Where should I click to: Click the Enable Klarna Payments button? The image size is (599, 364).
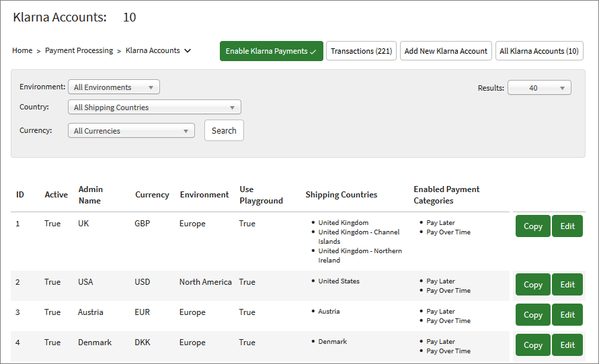coord(271,51)
